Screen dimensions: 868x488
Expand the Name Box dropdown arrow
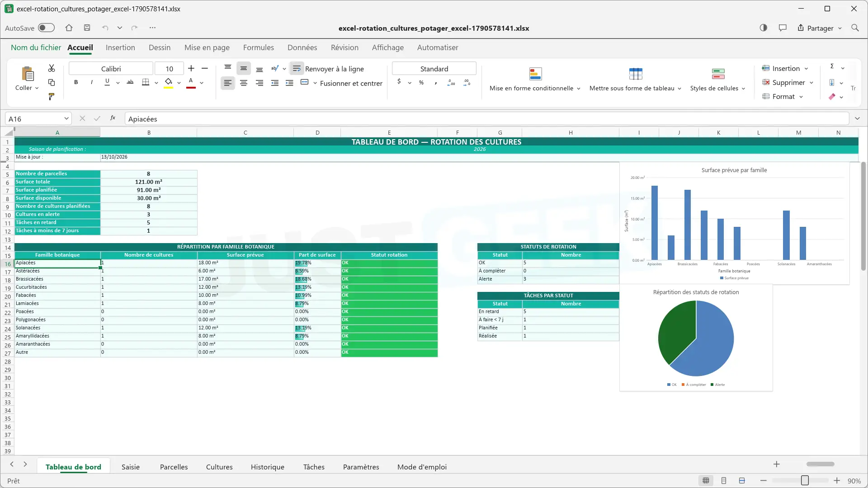pos(66,119)
